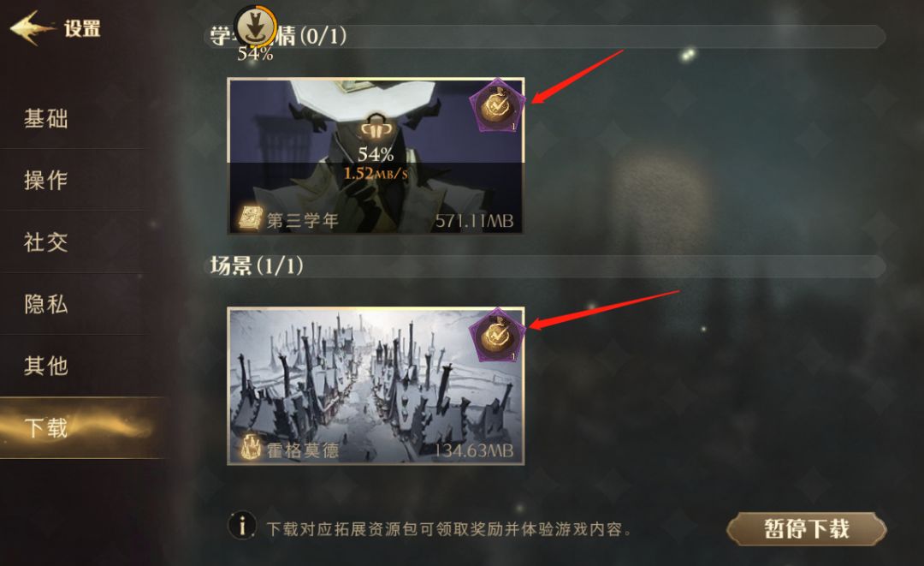Screen dimensions: 924x566
Task: Click the 场景 (1/1) section header
Action: click(x=257, y=266)
